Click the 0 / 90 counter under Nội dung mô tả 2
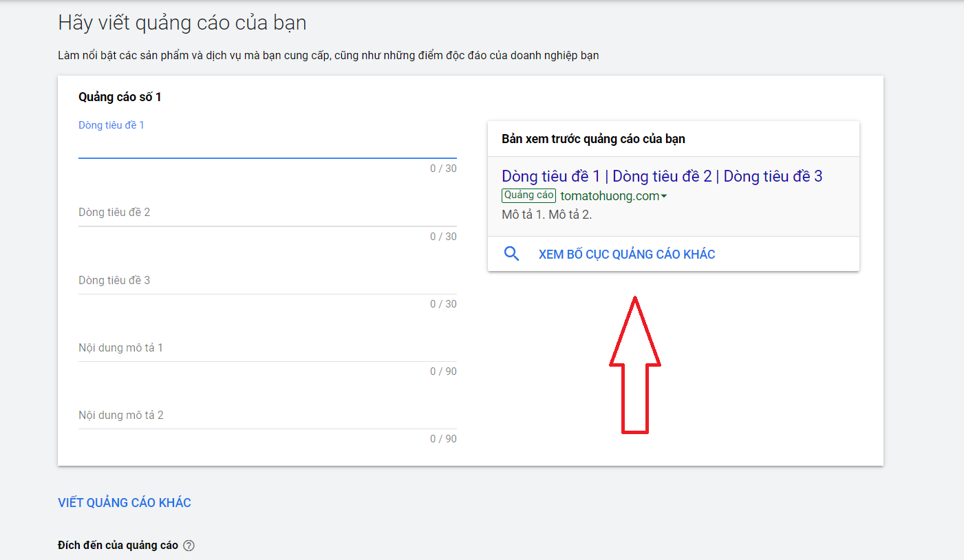964x560 pixels. pos(443,439)
